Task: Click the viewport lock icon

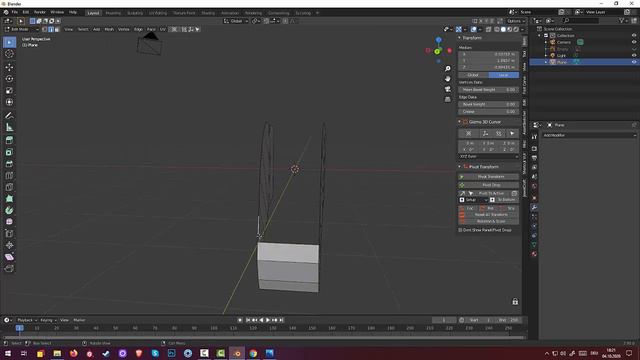Action: tap(515, 302)
